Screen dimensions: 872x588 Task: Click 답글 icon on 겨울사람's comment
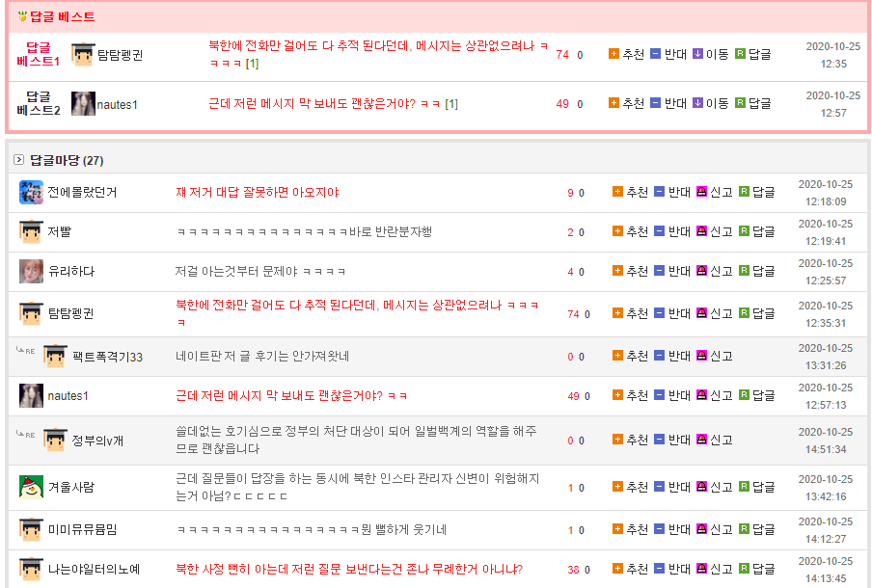[x=744, y=488]
